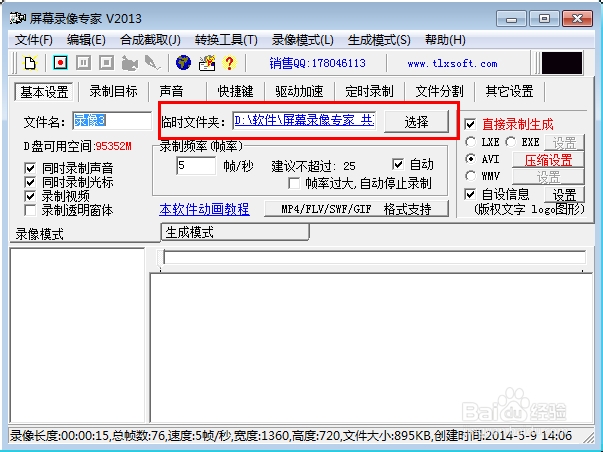The image size is (603, 452).
Task: Click 设置 button next to 自设信息
Action: (x=564, y=195)
